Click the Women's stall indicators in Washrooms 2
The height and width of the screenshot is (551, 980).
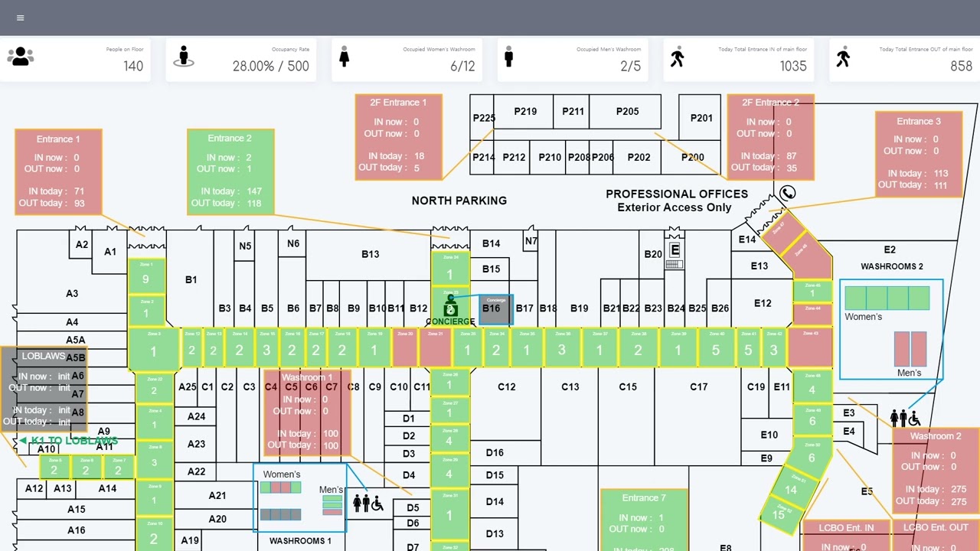coord(887,298)
